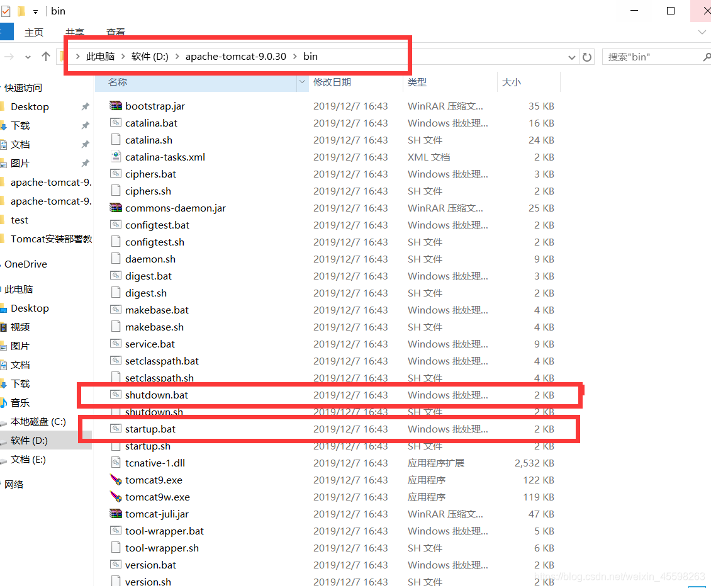
Task: Go up one folder level arrow
Action: 46,57
